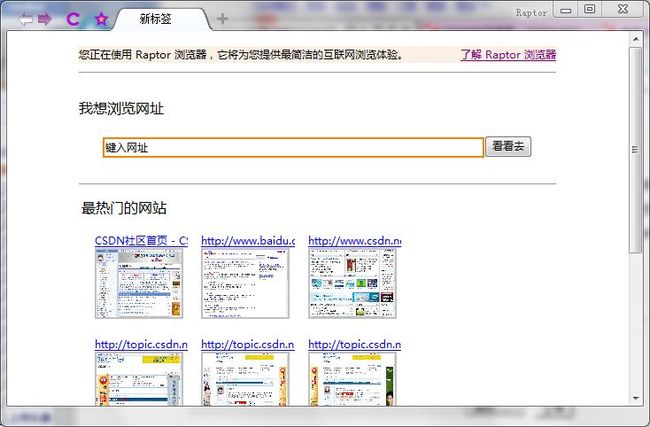
Task: Open the CSDN社区首页 link
Action: pyautogui.click(x=141, y=240)
